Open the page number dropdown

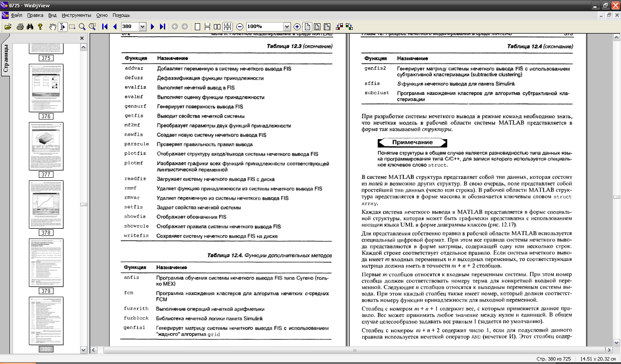click(x=142, y=27)
